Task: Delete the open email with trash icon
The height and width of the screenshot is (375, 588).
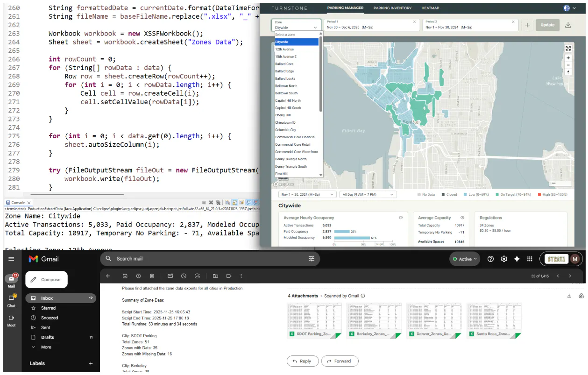Action: click(x=152, y=276)
